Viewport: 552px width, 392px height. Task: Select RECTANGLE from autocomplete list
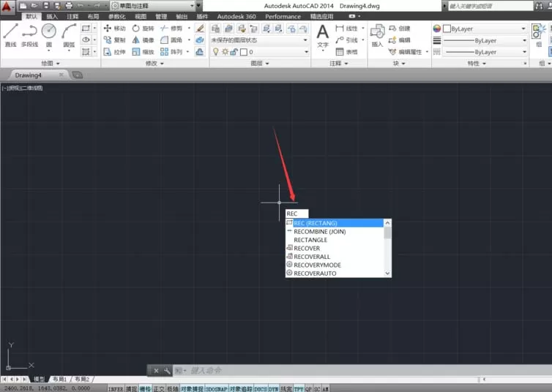pyautogui.click(x=335, y=240)
